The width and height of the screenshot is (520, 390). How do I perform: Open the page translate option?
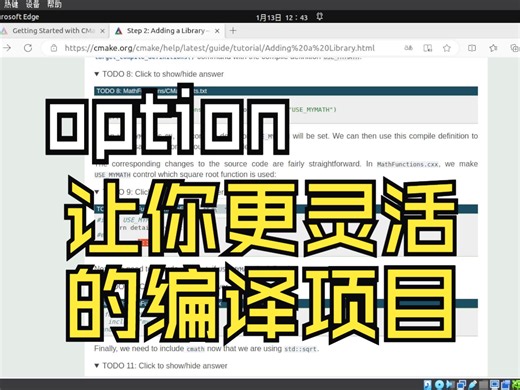tap(408, 48)
